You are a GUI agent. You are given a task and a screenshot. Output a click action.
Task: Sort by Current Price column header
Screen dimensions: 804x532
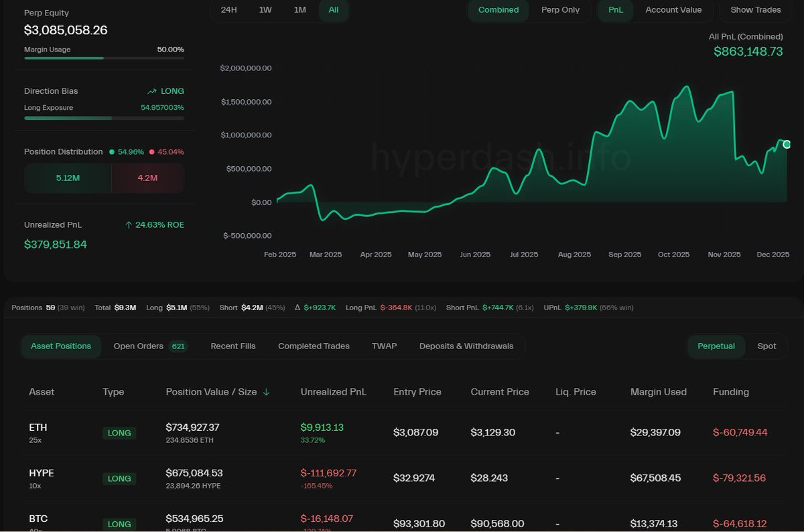[x=500, y=392]
